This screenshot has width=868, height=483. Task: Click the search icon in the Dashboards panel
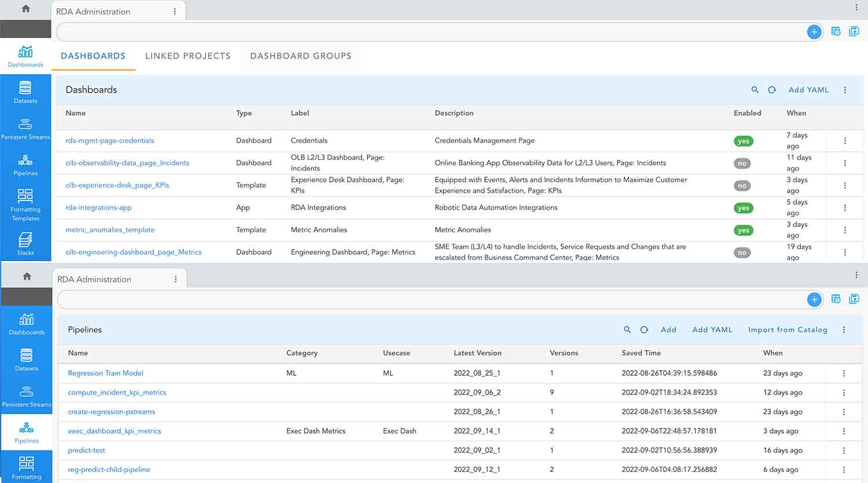point(755,90)
